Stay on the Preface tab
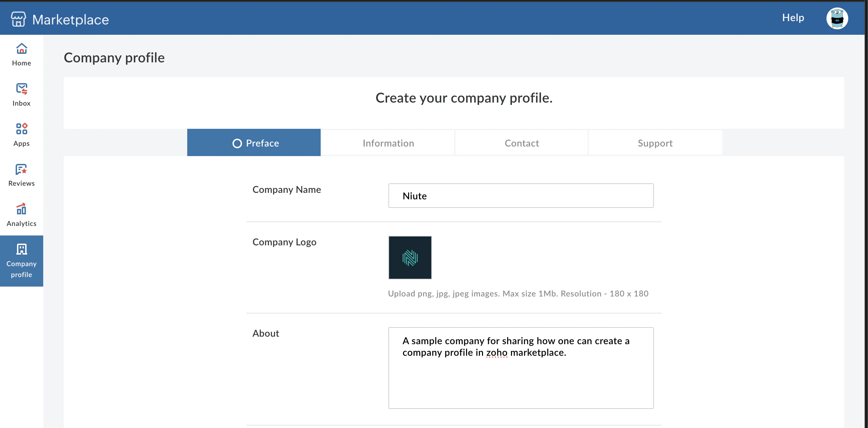The image size is (868, 428). pyautogui.click(x=262, y=143)
